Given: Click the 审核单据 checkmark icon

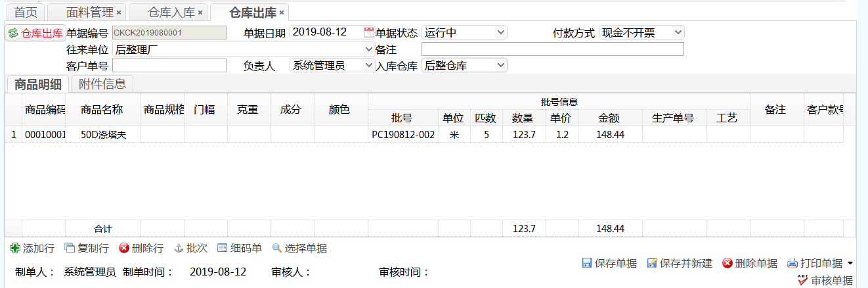Looking at the screenshot, I should pos(802,279).
